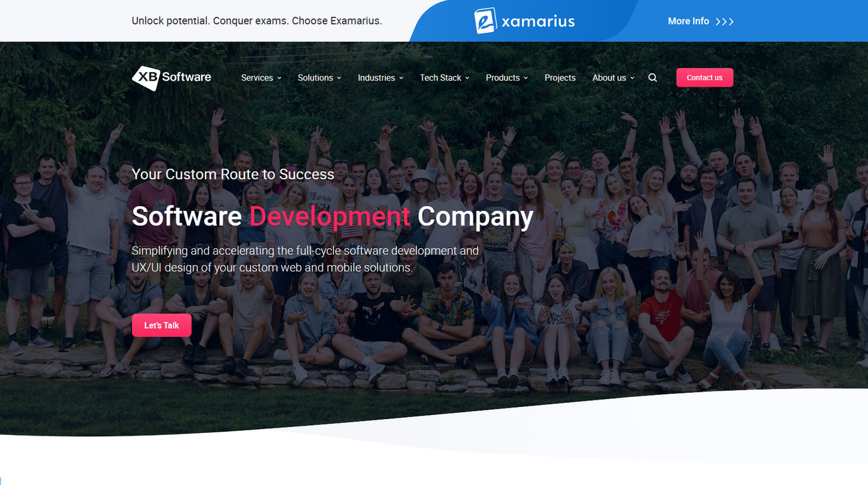This screenshot has height=485, width=868.
Task: Open the Tech Stack menu
Action: pyautogui.click(x=440, y=78)
